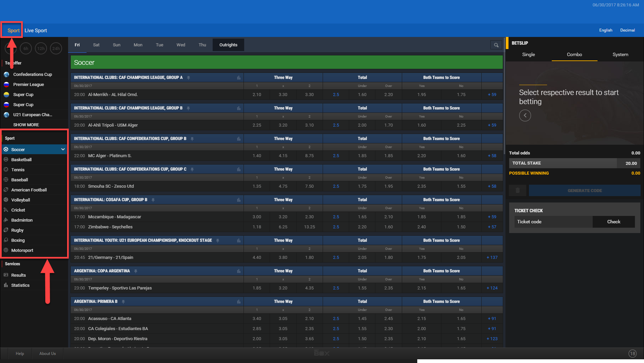Image resolution: width=644 pixels, height=363 pixels.
Task: Open statistics chart icon for COSAFA Cup Group B
Action: (238, 200)
